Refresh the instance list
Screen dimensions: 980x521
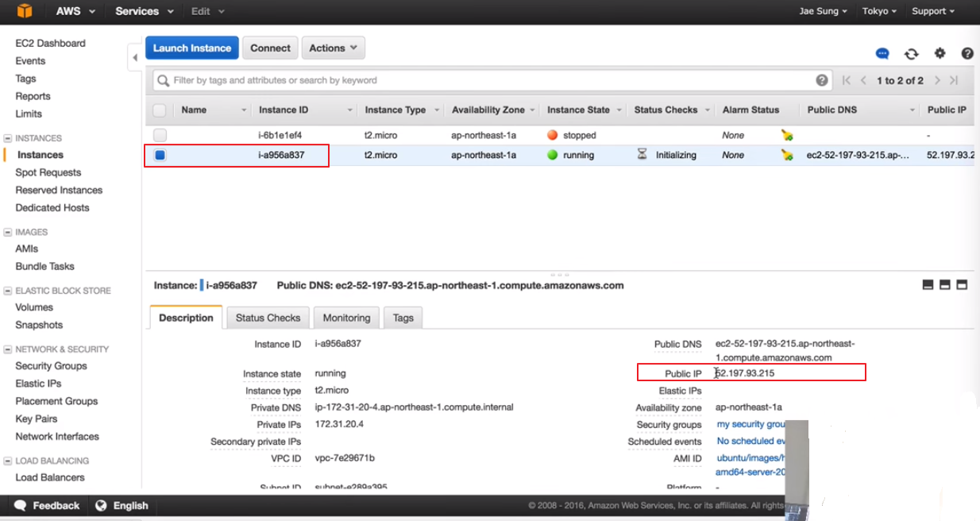(x=911, y=54)
